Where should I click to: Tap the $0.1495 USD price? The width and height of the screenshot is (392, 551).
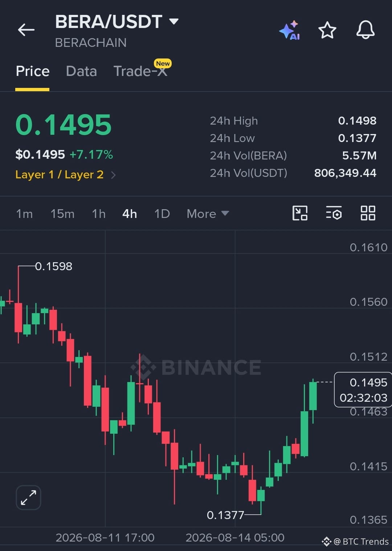40,155
